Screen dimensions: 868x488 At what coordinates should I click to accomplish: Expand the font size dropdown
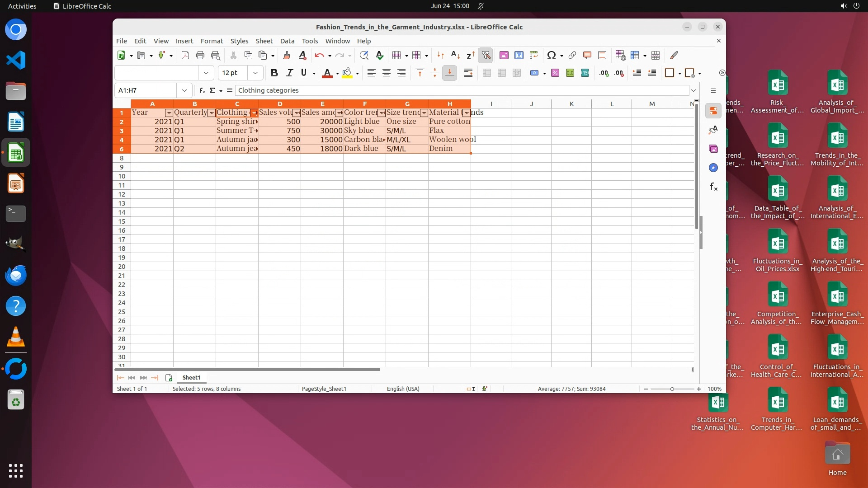click(x=255, y=73)
